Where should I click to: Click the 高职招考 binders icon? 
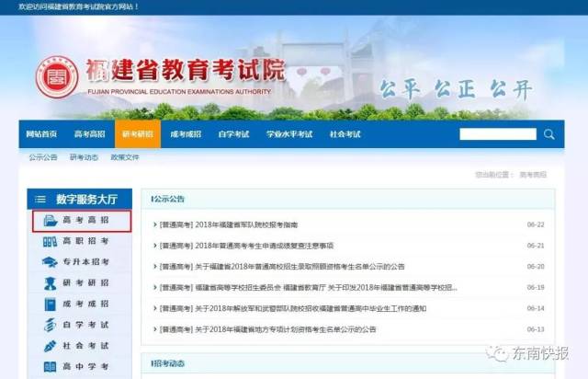[x=50, y=242]
